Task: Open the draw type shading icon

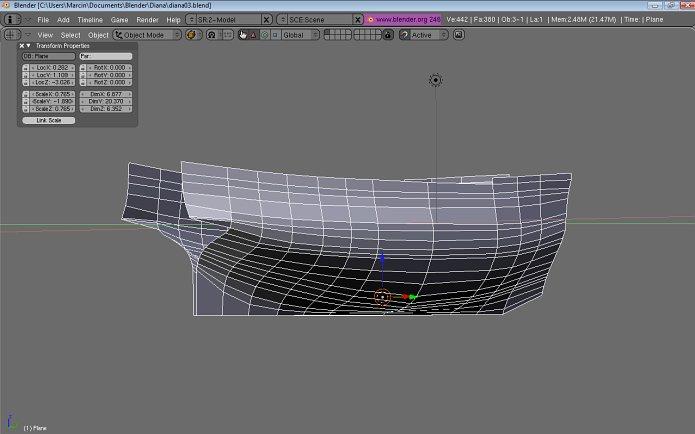Action: 193,35
